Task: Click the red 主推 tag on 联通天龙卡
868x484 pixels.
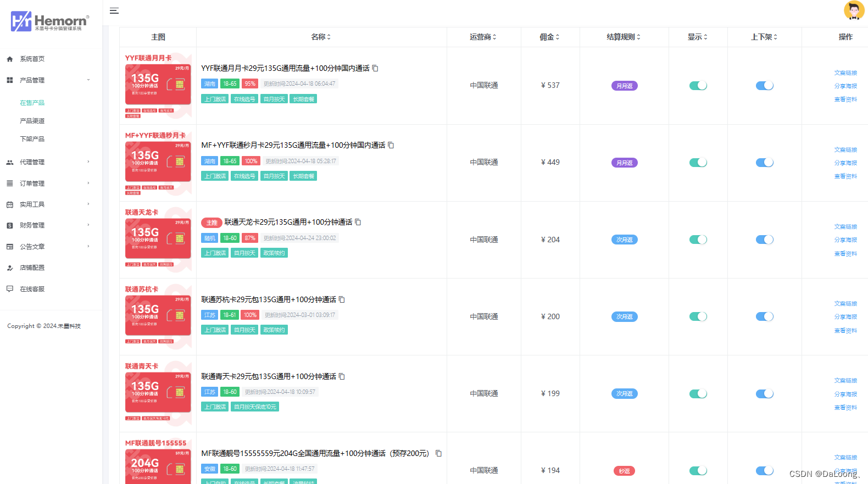Action: coord(212,222)
